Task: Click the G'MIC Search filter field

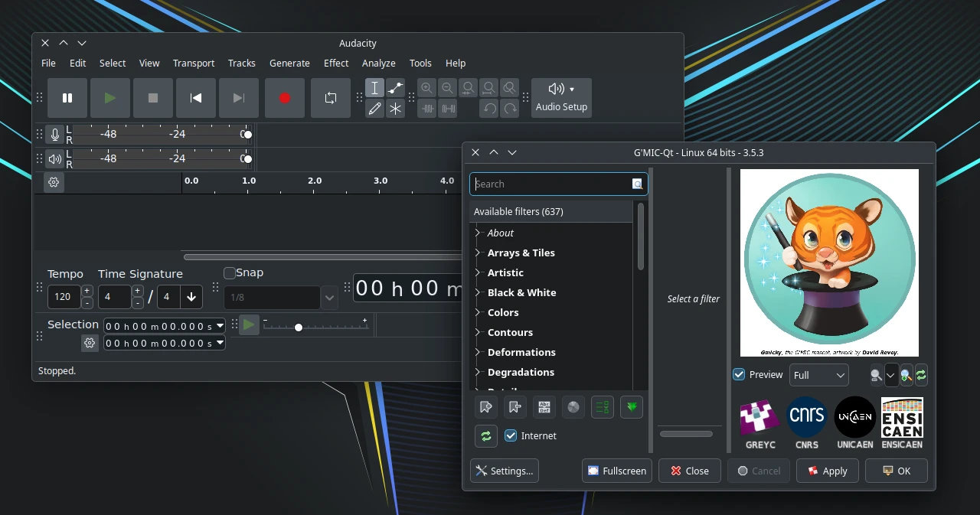Action: click(x=558, y=184)
